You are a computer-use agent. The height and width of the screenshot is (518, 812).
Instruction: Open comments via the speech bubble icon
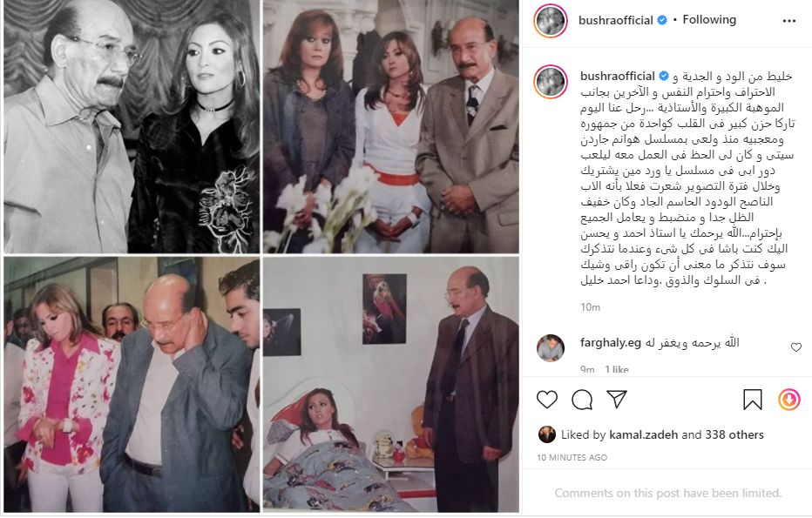click(582, 400)
